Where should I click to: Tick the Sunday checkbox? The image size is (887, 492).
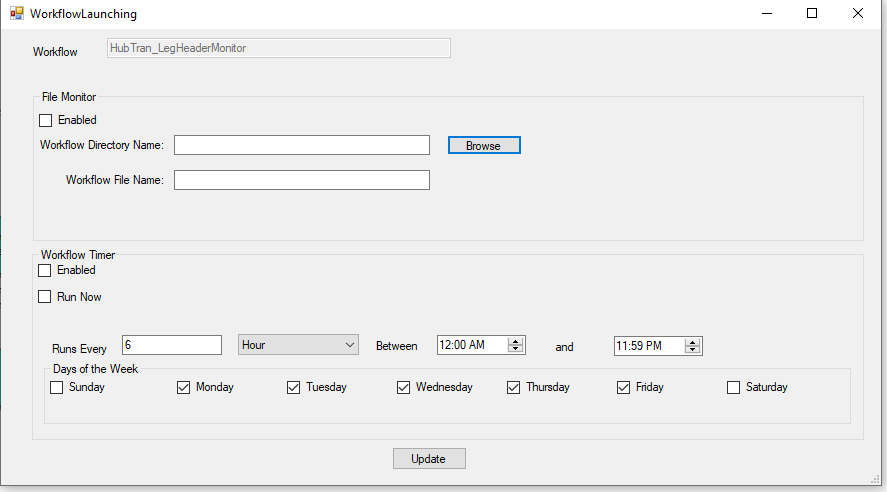56,387
